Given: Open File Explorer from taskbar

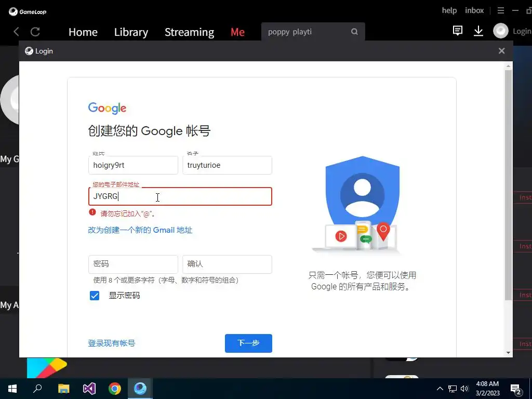Looking at the screenshot, I should coord(63,389).
